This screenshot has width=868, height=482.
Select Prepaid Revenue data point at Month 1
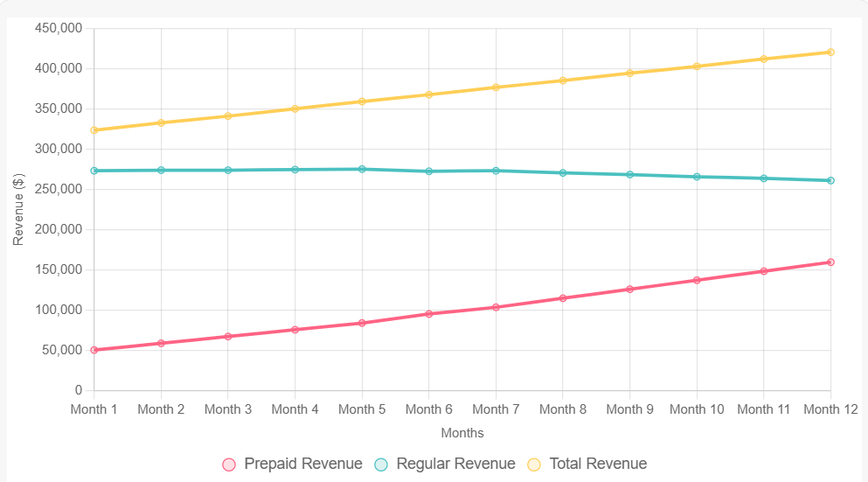pos(94,350)
